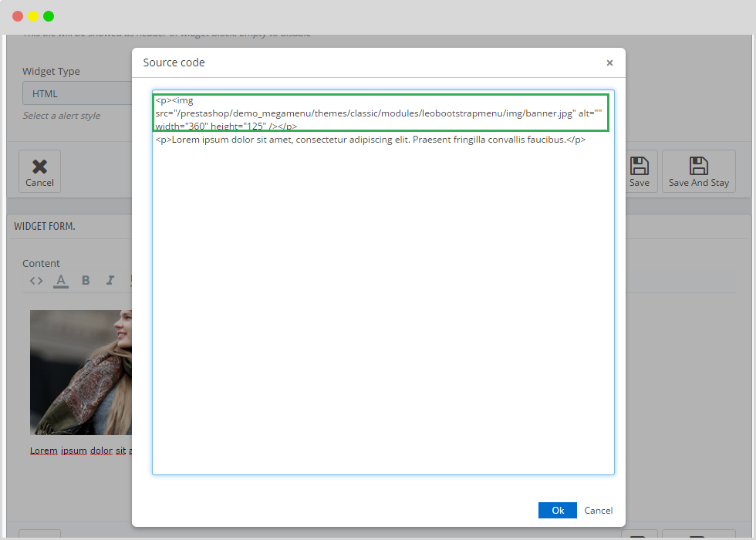
Task: Click the Save And Stay button
Action: [x=698, y=171]
